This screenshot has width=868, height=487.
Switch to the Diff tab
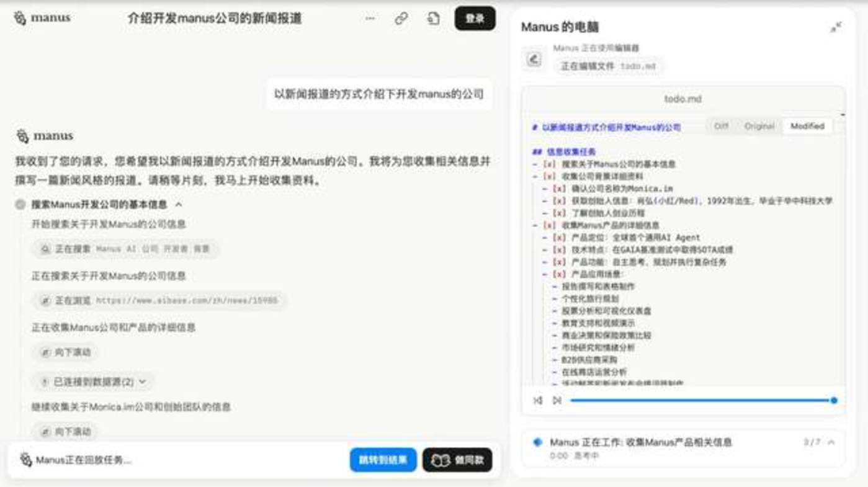[x=721, y=126]
